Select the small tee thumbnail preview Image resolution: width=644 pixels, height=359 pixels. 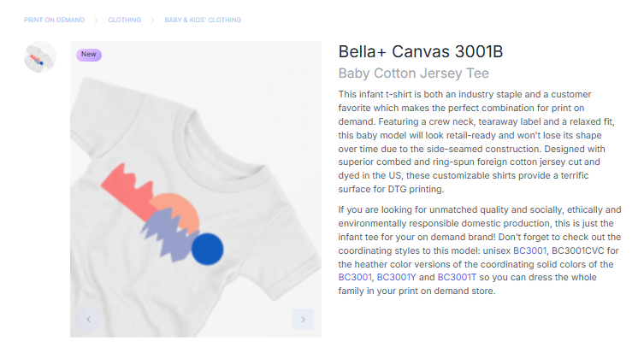(40, 58)
